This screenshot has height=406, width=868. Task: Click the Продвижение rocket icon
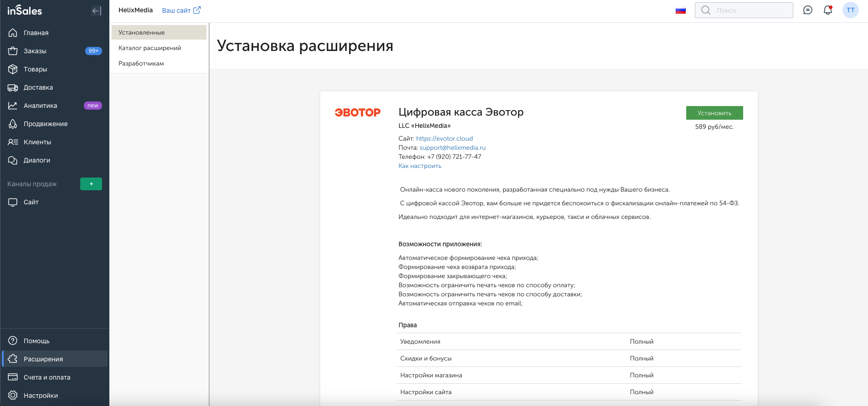[13, 124]
